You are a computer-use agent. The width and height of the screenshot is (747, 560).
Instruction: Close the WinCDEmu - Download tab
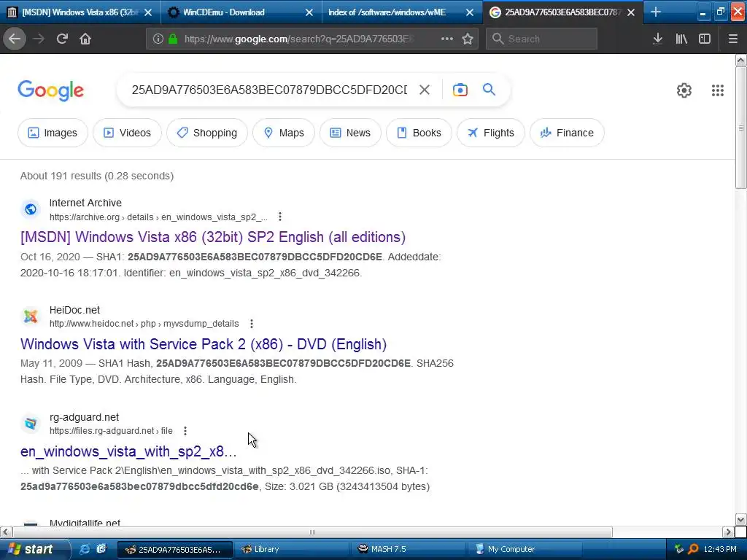coord(309,12)
